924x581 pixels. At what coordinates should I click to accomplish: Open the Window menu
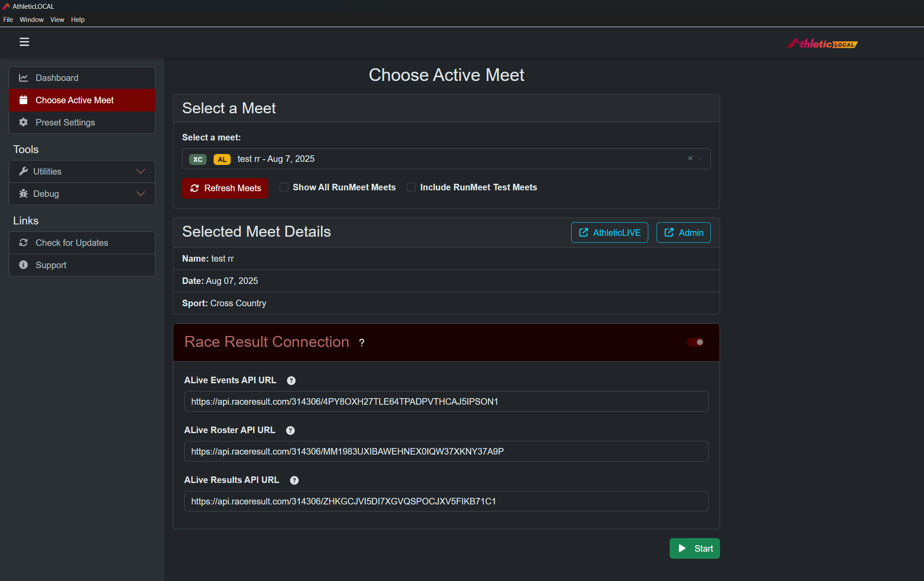click(x=32, y=20)
